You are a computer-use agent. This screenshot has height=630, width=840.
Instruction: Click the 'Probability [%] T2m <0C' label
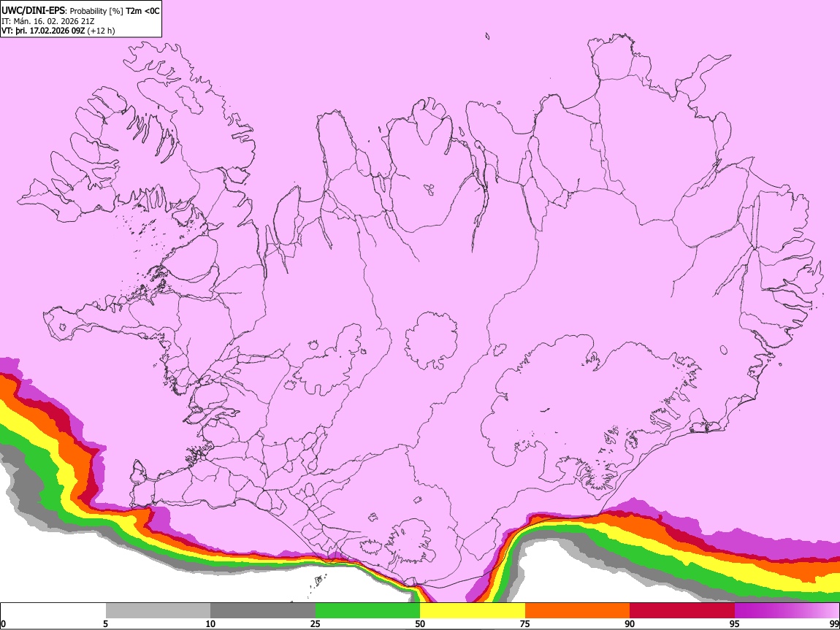[115, 11]
